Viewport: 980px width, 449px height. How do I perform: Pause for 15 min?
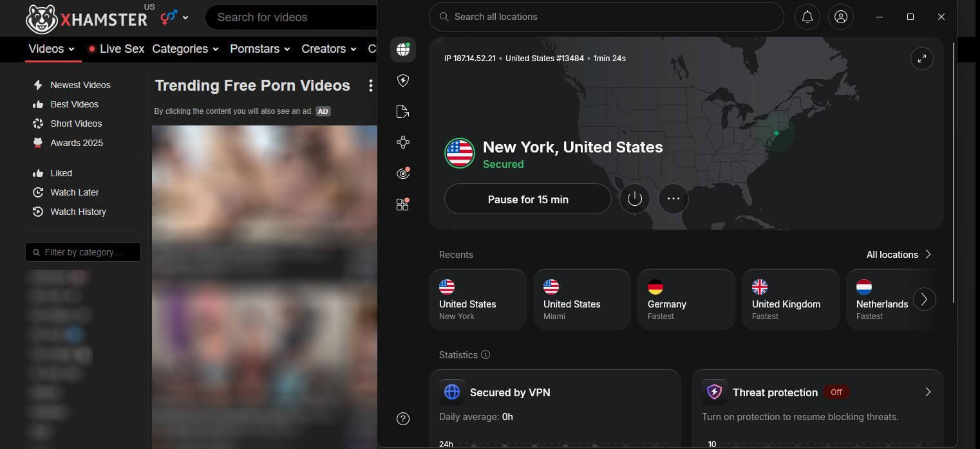[528, 199]
